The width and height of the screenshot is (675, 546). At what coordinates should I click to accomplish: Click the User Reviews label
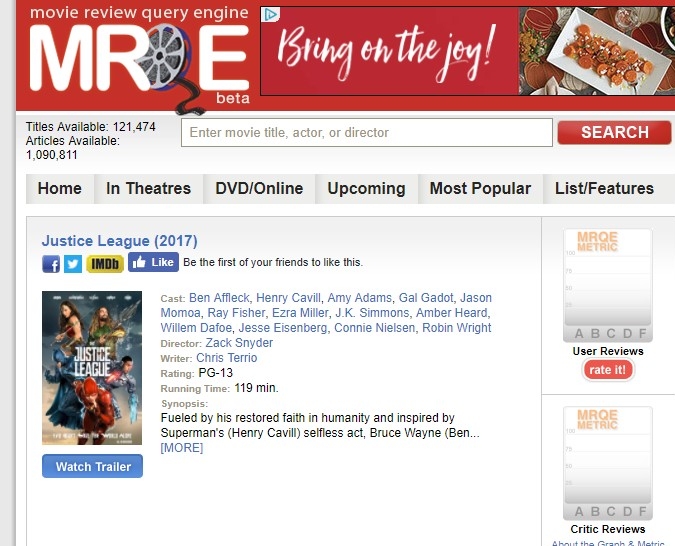tap(607, 351)
